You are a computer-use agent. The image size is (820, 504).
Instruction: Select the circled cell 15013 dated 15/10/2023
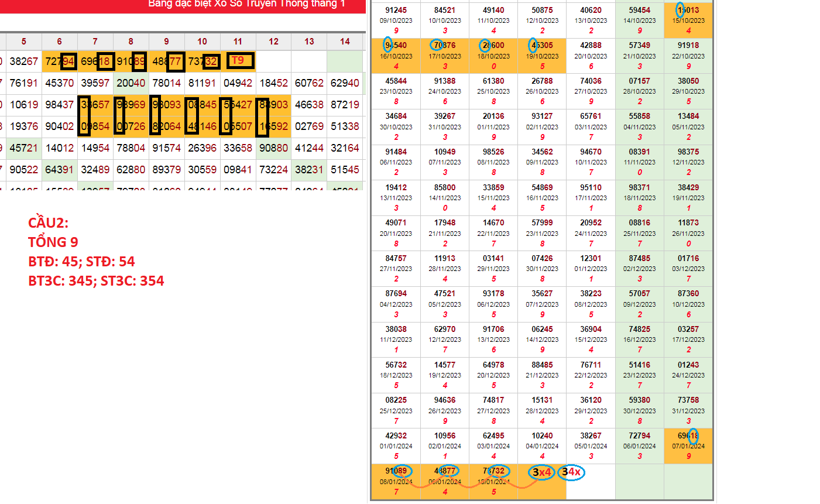point(688,20)
